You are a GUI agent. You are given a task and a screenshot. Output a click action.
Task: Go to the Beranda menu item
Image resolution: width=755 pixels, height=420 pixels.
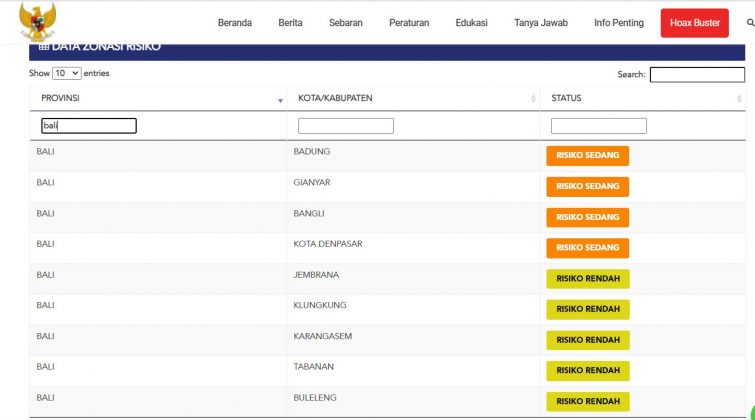coord(234,23)
